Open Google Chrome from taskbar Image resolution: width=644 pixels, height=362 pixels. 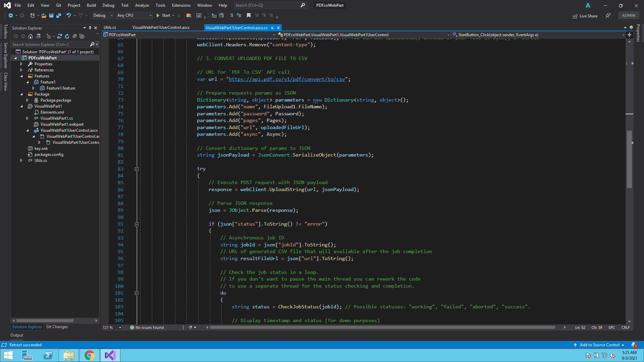[x=89, y=355]
